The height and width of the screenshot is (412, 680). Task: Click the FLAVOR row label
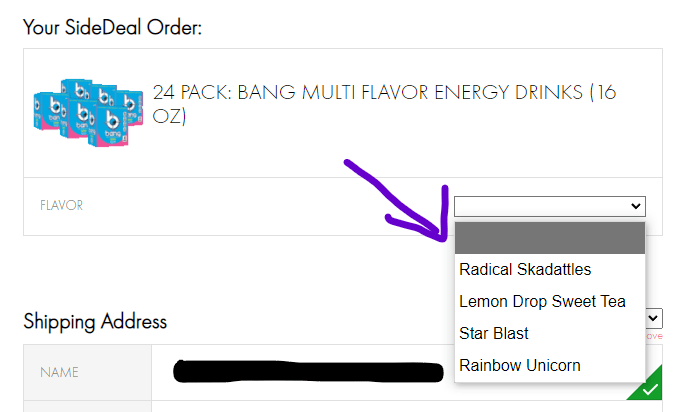61,206
